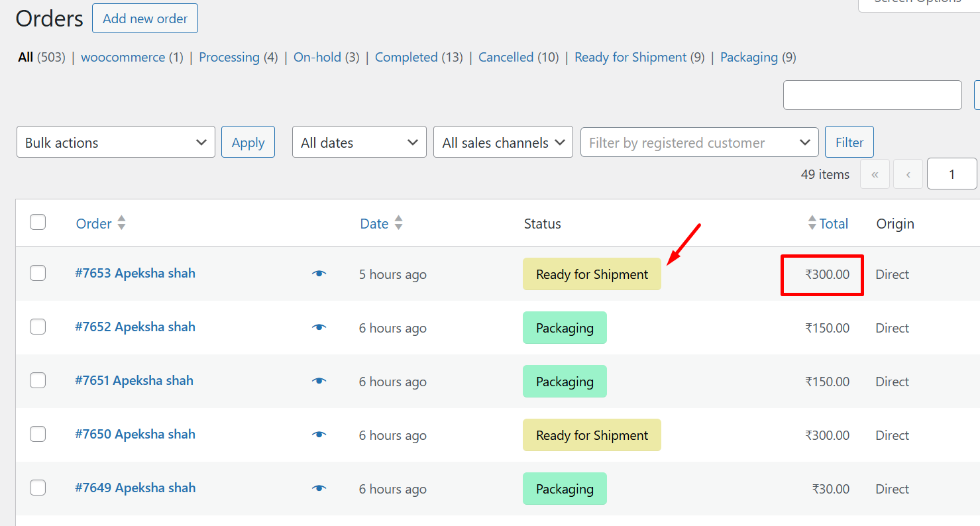The width and height of the screenshot is (980, 526).
Task: Click Ready for Shipment status badge of #7653
Action: (x=592, y=274)
